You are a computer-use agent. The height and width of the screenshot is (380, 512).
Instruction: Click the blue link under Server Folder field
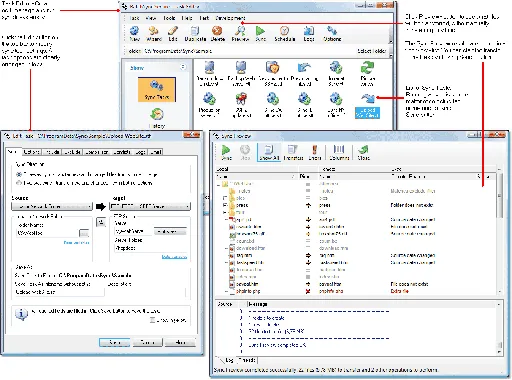(174, 257)
